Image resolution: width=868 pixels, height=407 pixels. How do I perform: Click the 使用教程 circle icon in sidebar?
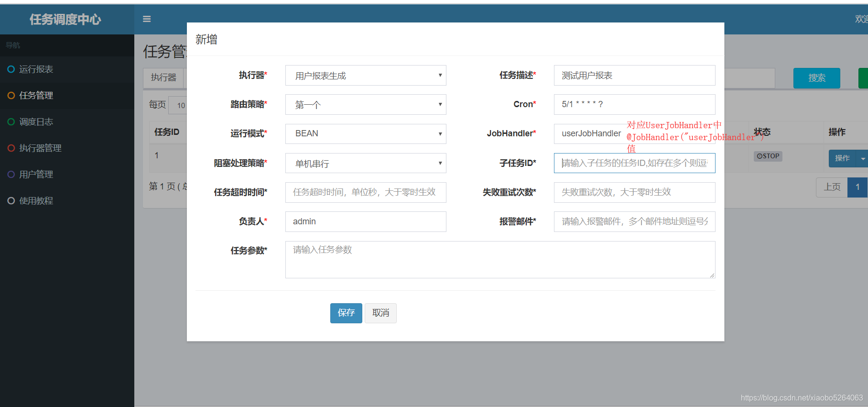click(x=11, y=201)
